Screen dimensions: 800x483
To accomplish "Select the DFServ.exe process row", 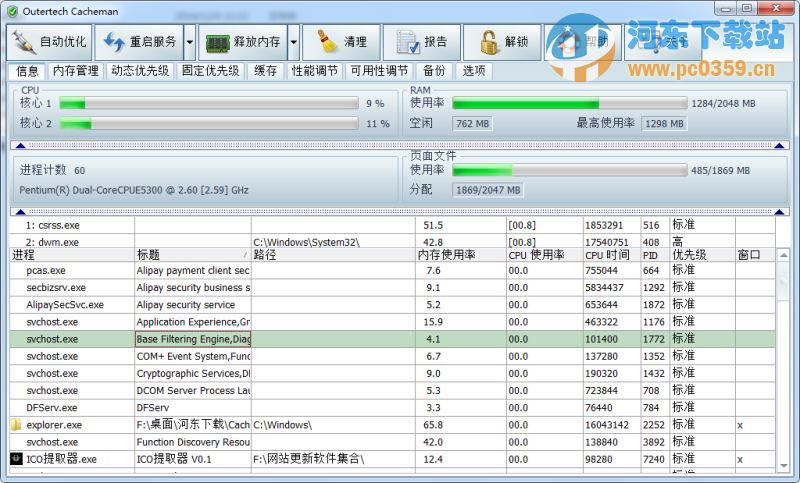I will tap(392, 408).
